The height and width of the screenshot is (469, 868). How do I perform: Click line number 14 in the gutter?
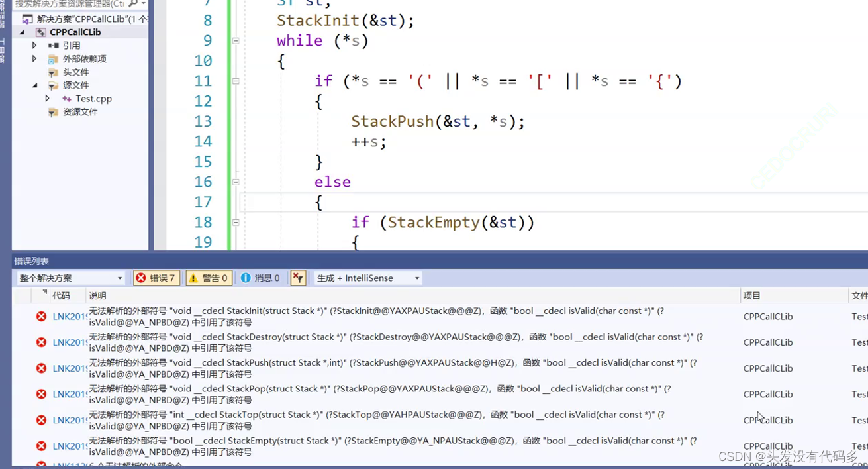pos(203,142)
